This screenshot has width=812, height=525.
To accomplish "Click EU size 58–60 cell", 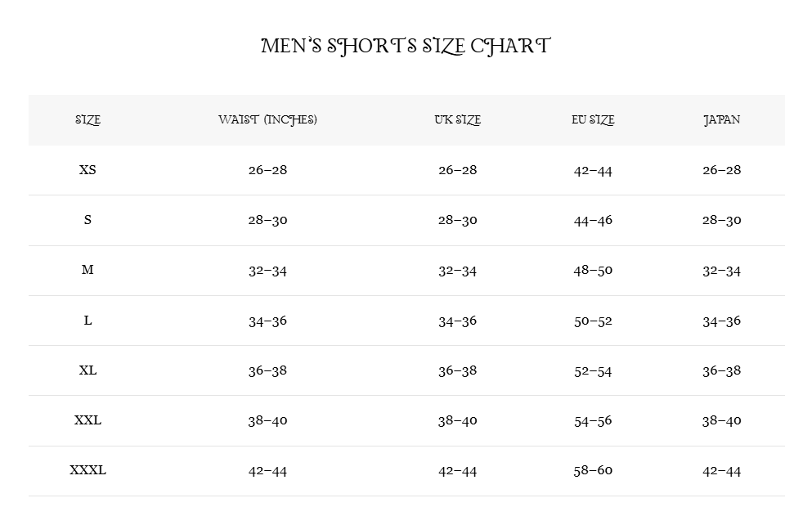I will 593,470.
